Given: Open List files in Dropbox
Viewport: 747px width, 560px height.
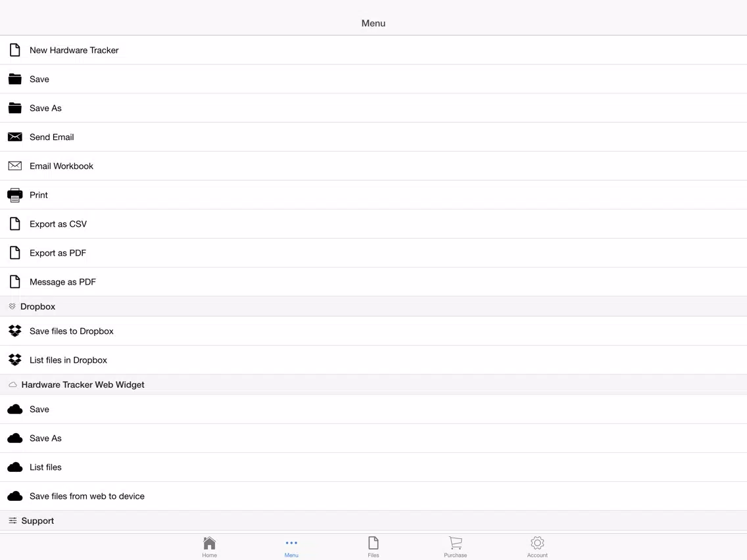Looking at the screenshot, I should click(373, 360).
